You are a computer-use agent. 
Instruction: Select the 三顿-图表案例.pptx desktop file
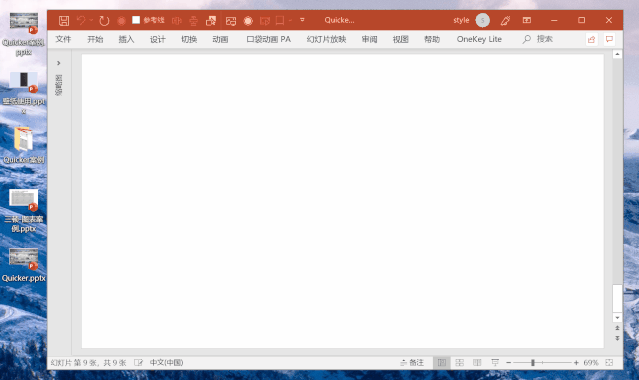click(24, 211)
